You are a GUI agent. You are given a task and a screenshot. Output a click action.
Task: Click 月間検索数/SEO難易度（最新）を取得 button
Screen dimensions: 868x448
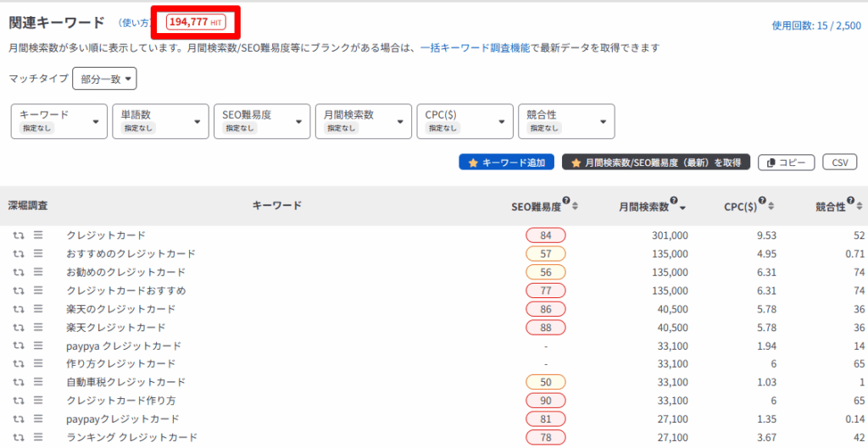(656, 163)
